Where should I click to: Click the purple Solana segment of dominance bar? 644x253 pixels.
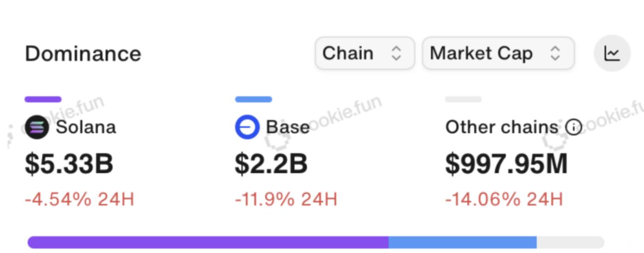pos(208,242)
